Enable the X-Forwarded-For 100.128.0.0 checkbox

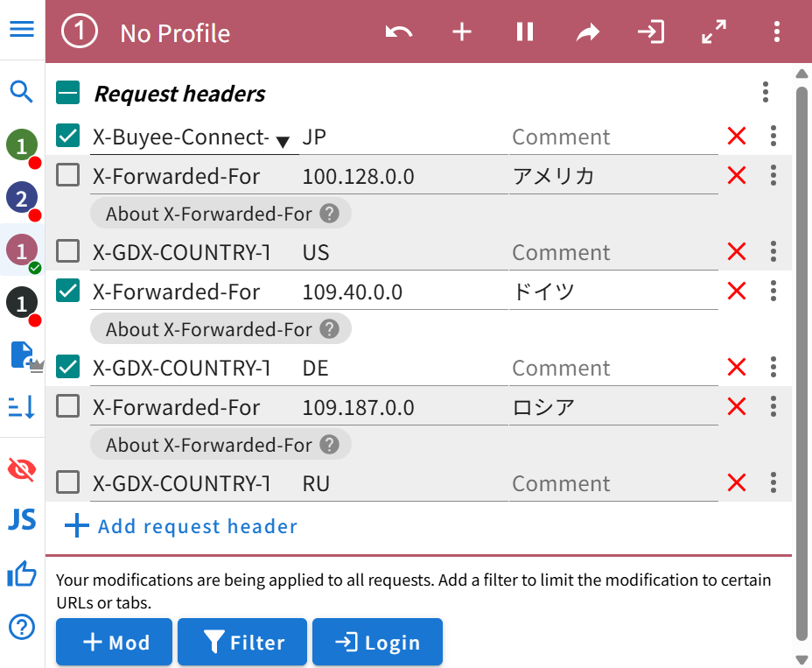pos(68,175)
